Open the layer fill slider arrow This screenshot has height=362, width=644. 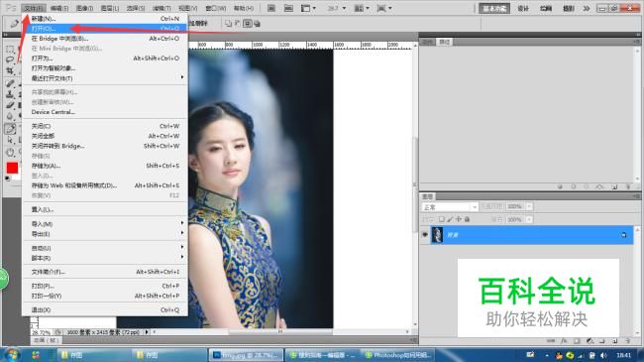pyautogui.click(x=529, y=219)
